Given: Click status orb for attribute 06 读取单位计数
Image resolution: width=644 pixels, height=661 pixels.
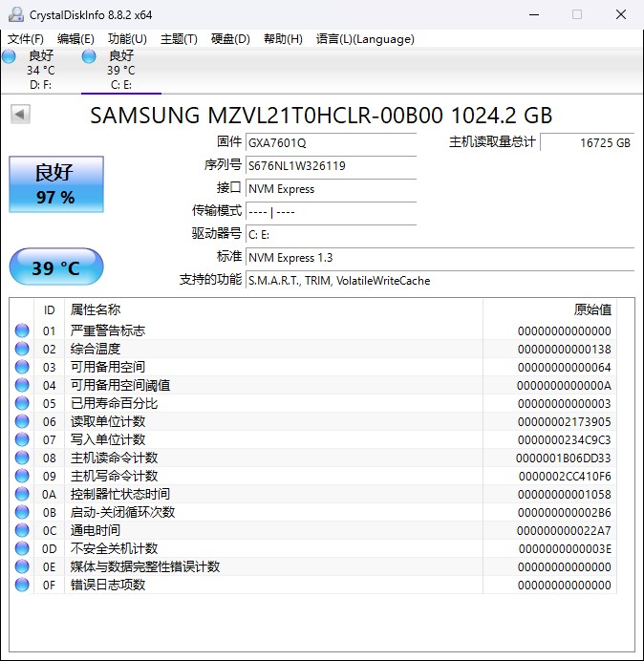Looking at the screenshot, I should [22, 421].
